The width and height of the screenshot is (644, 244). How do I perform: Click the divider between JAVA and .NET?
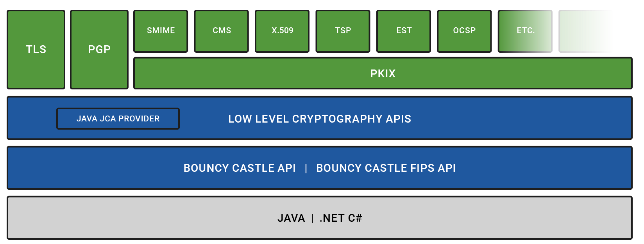312,218
